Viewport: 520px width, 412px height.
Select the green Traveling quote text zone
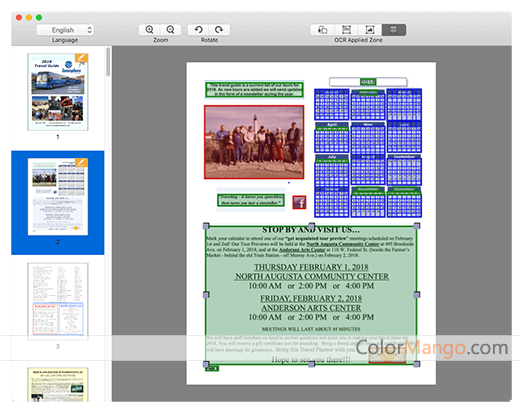(251, 200)
